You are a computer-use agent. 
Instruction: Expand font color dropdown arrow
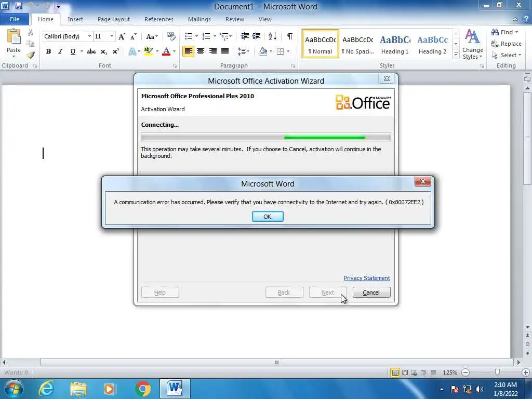pyautogui.click(x=175, y=51)
